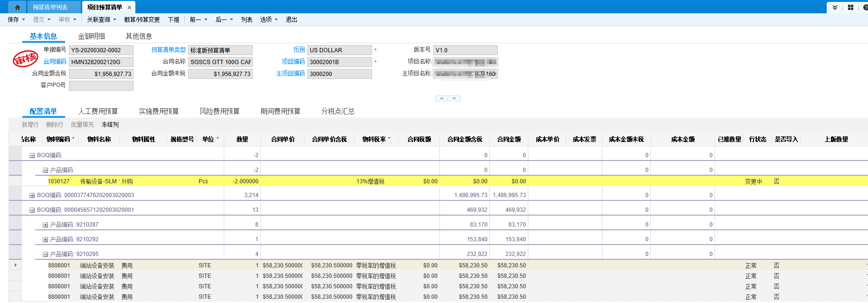Screen dimensions: 868x303
Task: Select the 项目预算清单 tab
Action: point(105,7)
